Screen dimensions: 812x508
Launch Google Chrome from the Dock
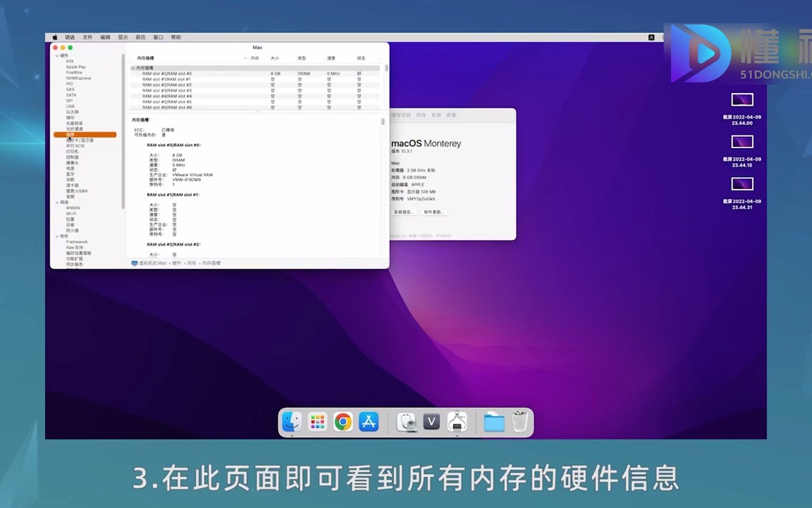pos(343,422)
